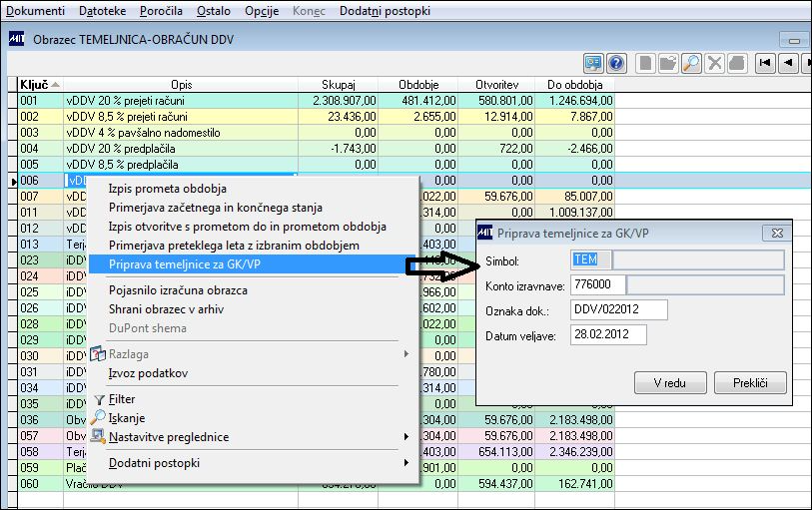The width and height of the screenshot is (812, 510).
Task: Open the Poročila menu
Action: 161,11
